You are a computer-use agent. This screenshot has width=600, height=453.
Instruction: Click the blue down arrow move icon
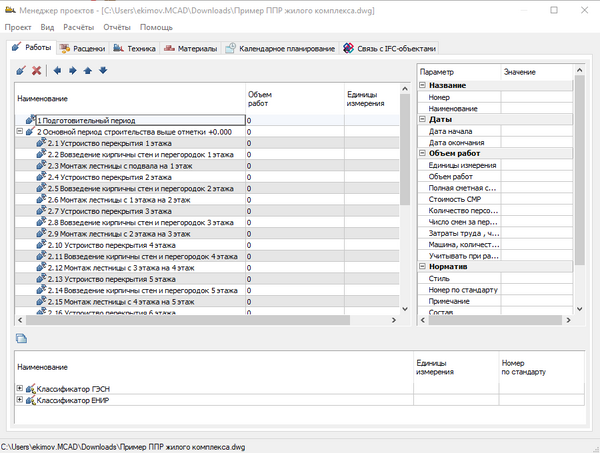(x=103, y=70)
